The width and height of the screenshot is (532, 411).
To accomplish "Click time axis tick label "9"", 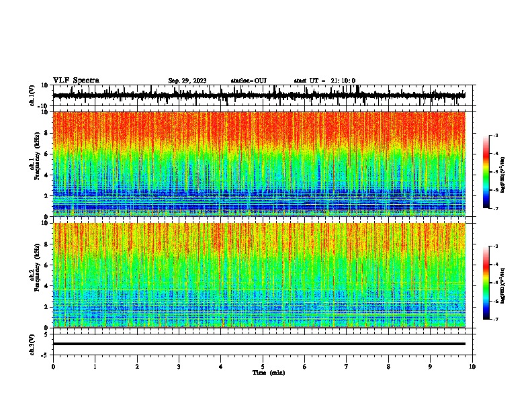I will coord(430,367).
